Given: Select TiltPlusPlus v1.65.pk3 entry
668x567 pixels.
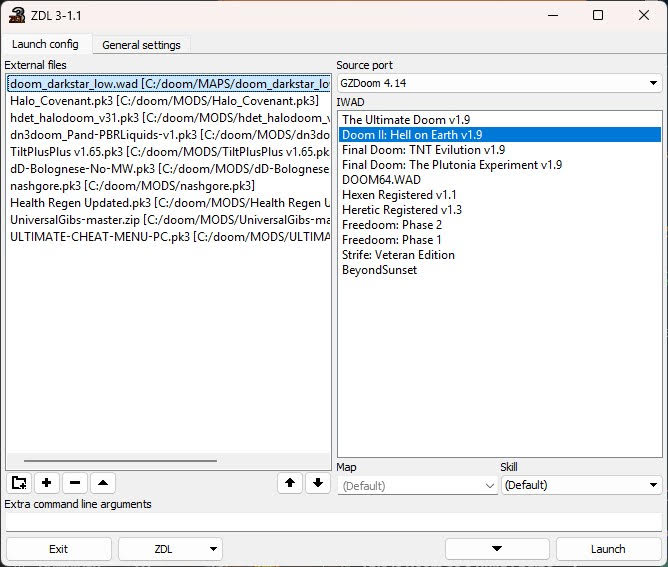Looking at the screenshot, I should 169,152.
